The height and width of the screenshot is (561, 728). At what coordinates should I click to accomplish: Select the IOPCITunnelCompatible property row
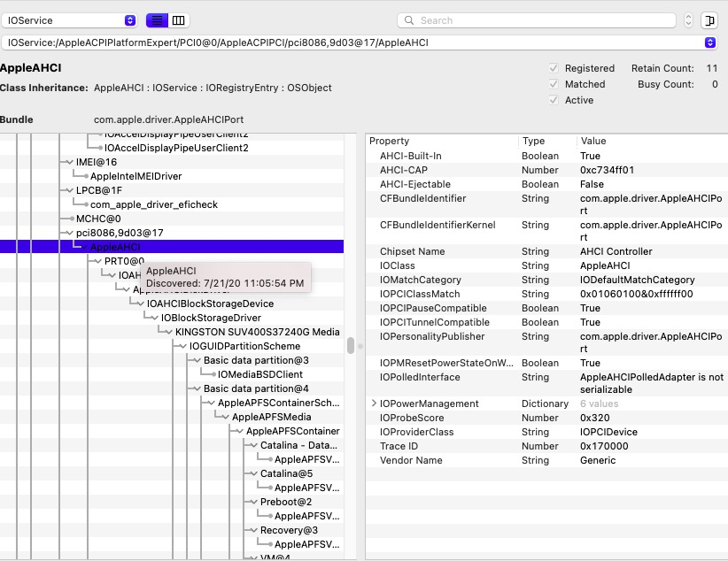tap(546, 322)
